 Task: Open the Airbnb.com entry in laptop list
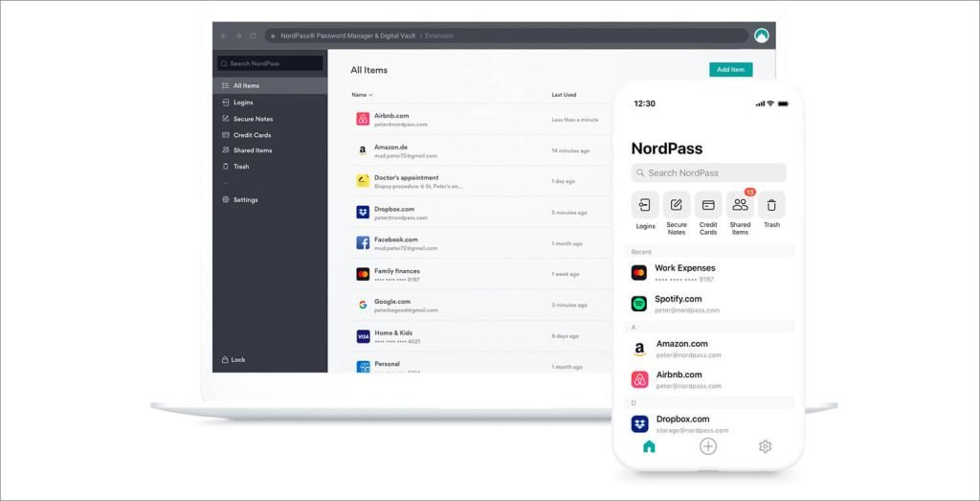pyautogui.click(x=481, y=119)
